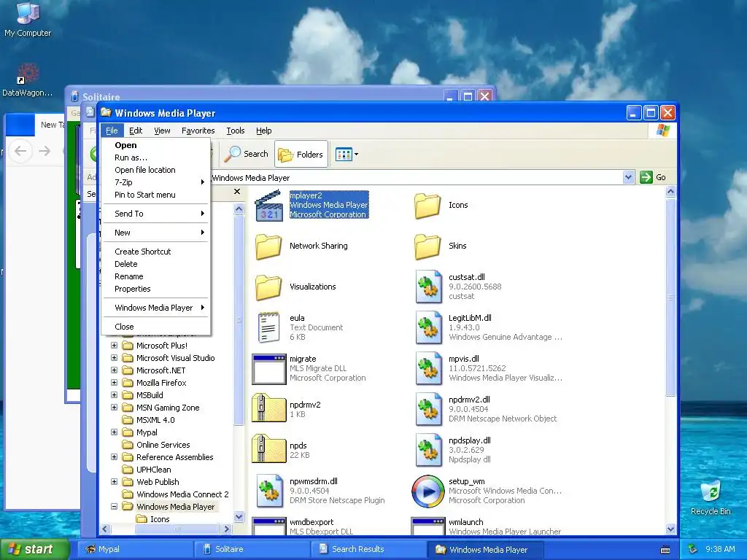Choose Pin to Start menu entry

point(156,195)
